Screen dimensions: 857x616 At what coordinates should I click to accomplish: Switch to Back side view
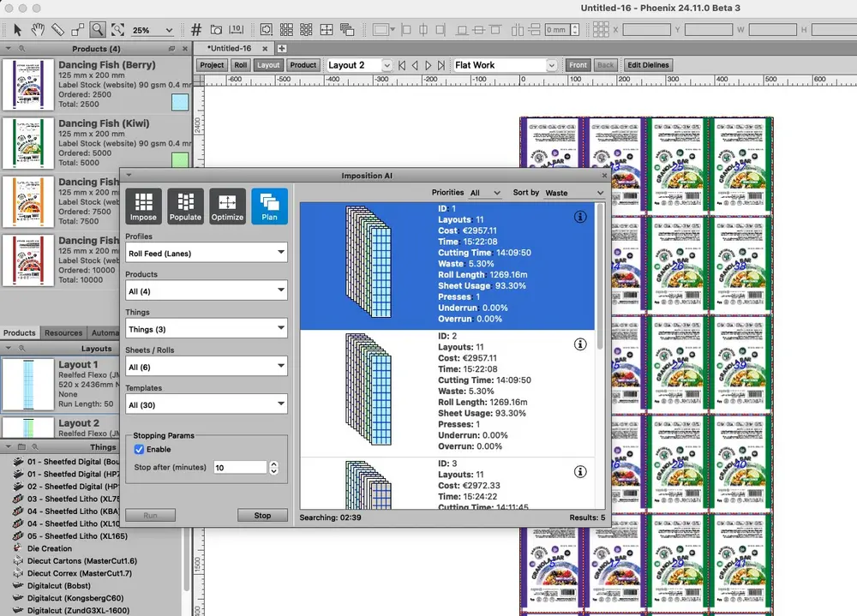[606, 65]
